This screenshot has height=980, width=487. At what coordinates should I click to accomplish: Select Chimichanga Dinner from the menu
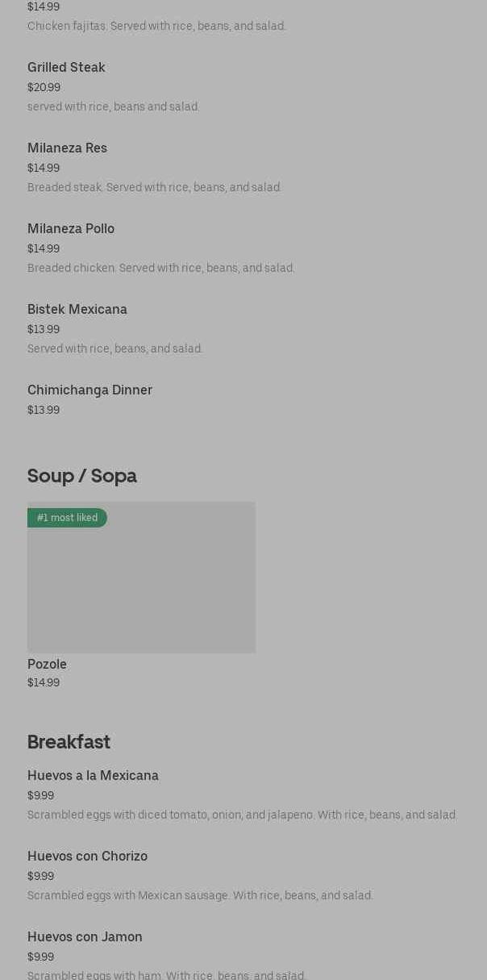[x=89, y=390]
